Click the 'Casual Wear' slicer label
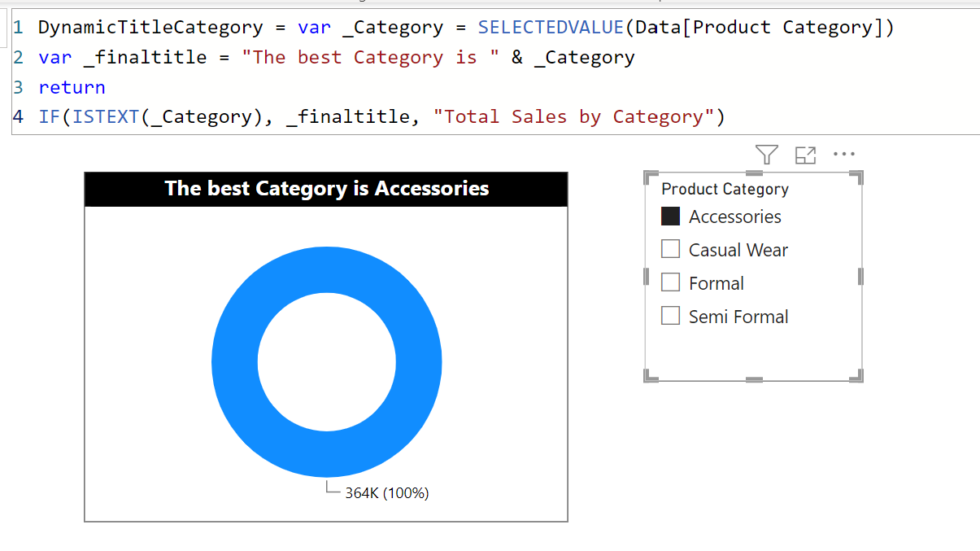 click(x=738, y=250)
